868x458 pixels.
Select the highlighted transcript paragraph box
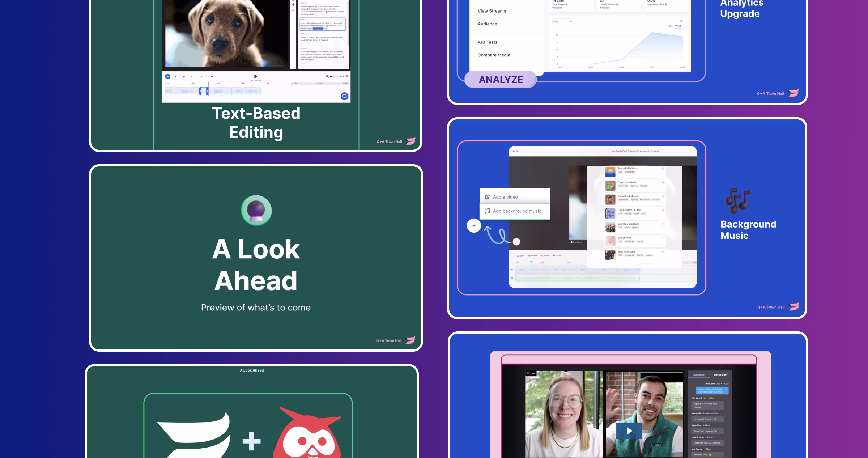tap(322, 24)
